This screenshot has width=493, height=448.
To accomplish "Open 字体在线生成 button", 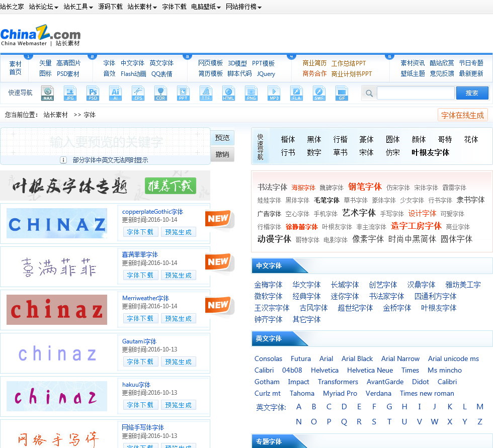I will (462, 115).
